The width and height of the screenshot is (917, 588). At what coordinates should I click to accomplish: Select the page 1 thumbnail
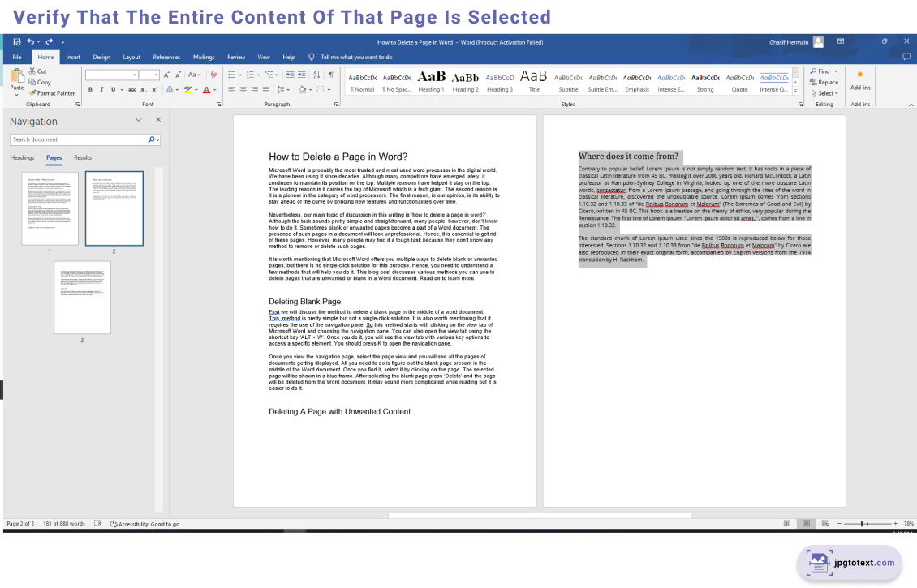(50, 208)
